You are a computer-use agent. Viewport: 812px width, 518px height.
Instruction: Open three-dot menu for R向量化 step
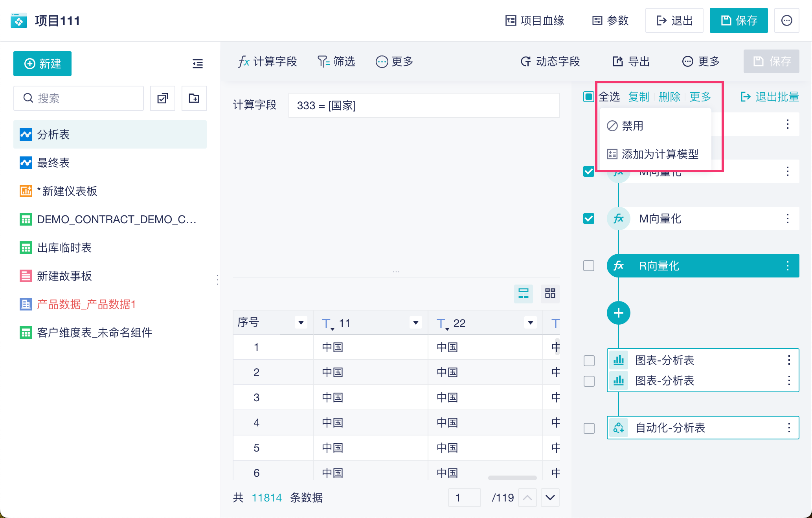pos(787,266)
